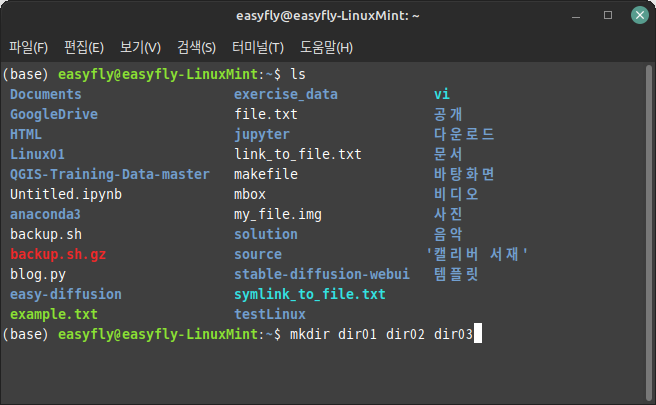
Task: Click the 바탕화면 directory name
Action: coord(464,174)
